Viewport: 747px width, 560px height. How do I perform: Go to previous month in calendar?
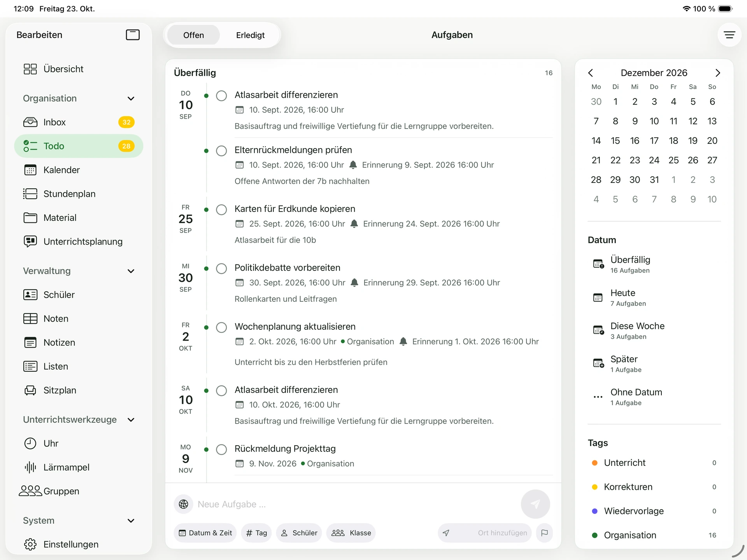(x=591, y=73)
